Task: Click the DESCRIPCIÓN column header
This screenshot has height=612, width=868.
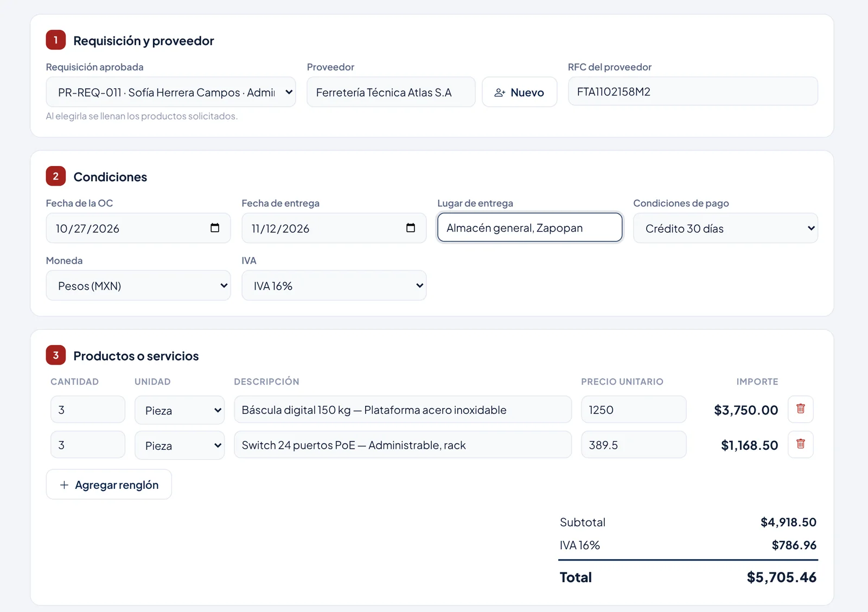Action: (x=266, y=381)
